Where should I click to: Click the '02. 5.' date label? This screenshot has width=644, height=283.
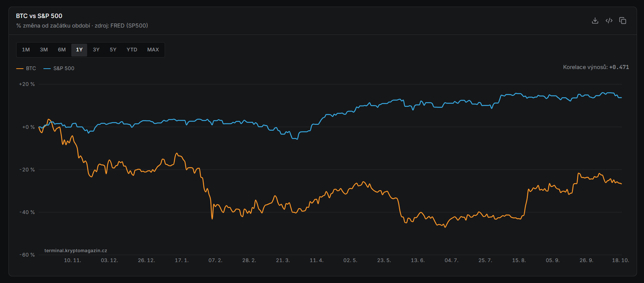(x=350, y=260)
